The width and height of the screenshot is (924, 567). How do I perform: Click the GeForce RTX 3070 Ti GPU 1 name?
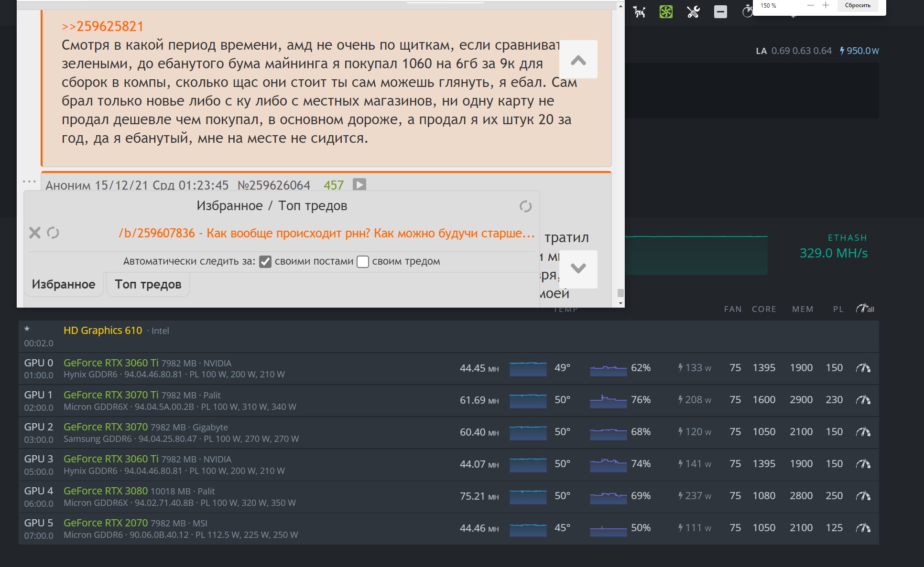(x=111, y=395)
